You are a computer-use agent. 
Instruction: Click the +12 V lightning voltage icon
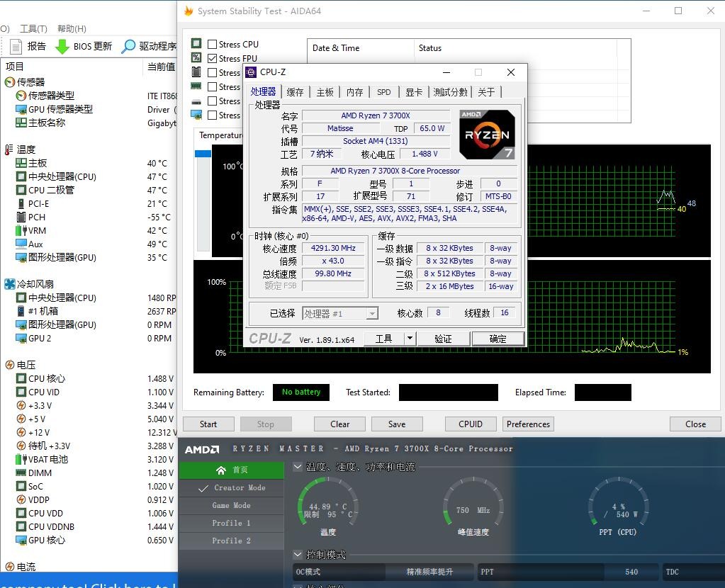click(x=21, y=432)
